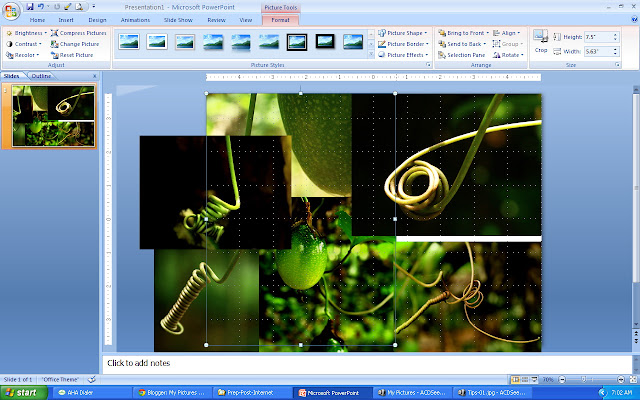Open Bring to Front dropdown
Viewport: 640px width, 400px height.
(464, 33)
